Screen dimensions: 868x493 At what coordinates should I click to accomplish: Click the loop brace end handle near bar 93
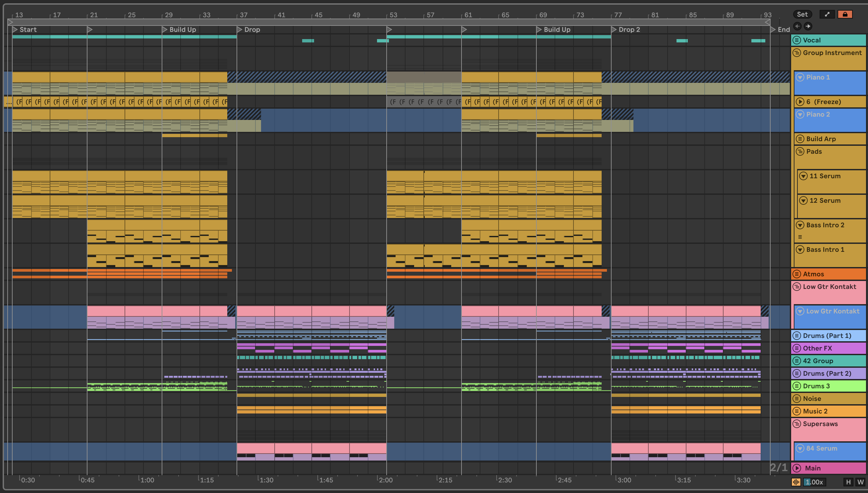coord(768,22)
